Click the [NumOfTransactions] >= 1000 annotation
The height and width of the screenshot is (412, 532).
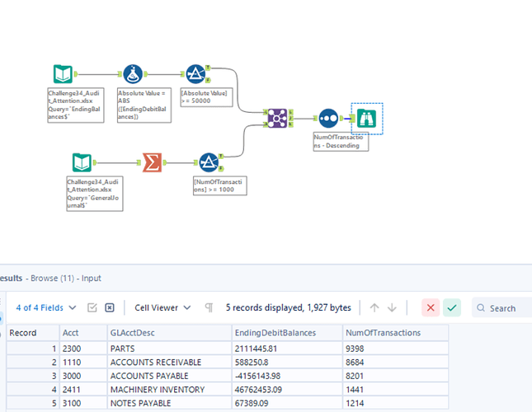coord(220,185)
